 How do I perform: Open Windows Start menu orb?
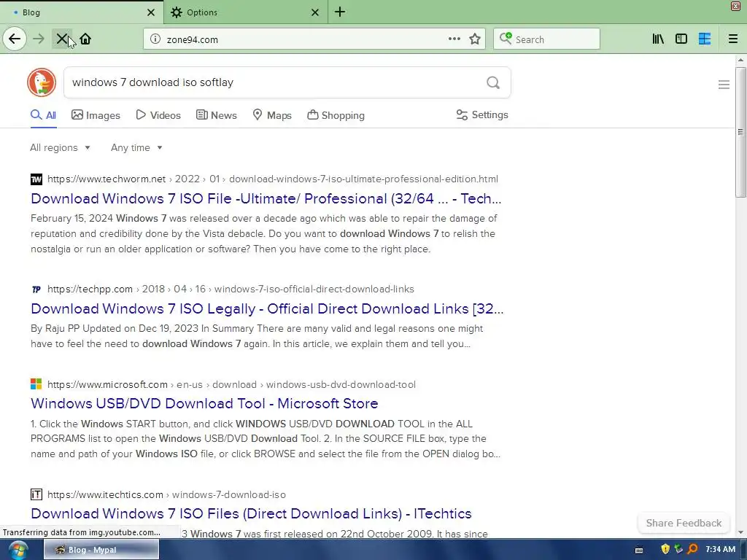click(18, 550)
